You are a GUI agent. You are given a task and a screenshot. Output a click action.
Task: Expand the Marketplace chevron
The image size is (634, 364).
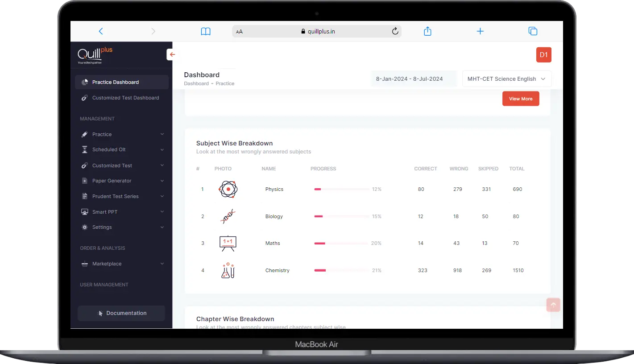coord(162,264)
